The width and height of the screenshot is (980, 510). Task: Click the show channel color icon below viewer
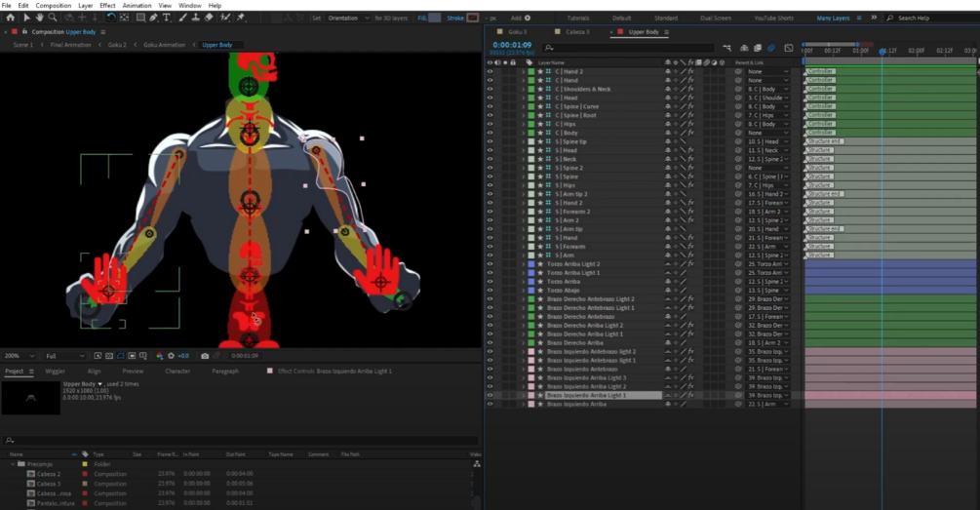159,356
